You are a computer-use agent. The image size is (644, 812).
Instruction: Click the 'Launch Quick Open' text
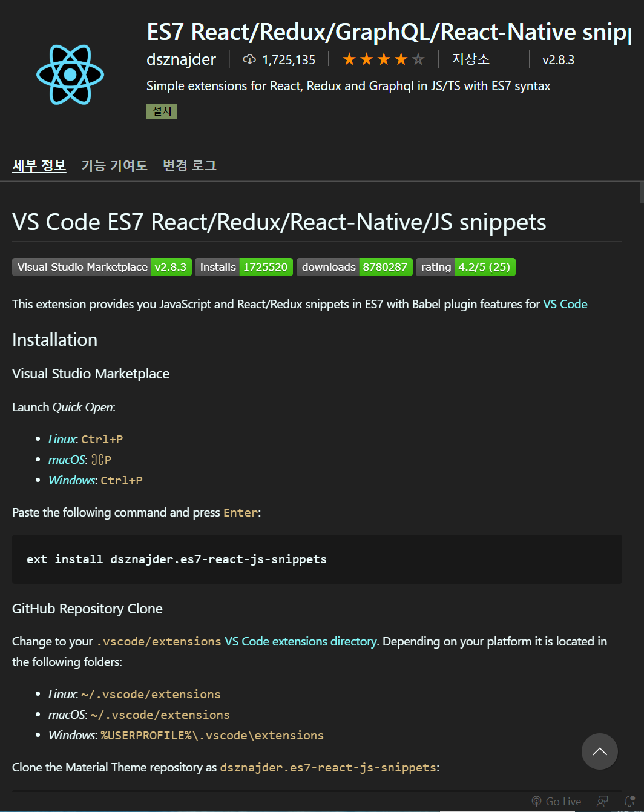[x=64, y=407]
